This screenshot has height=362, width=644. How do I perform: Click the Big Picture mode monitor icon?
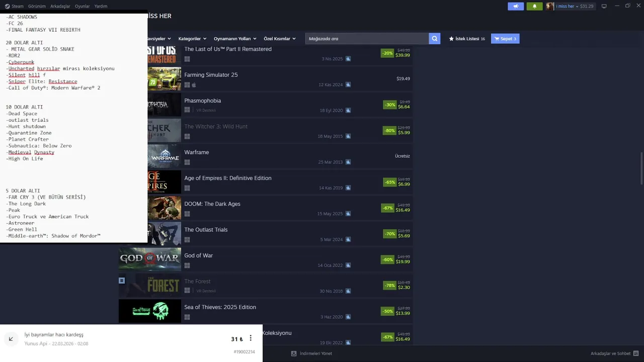pos(604,6)
